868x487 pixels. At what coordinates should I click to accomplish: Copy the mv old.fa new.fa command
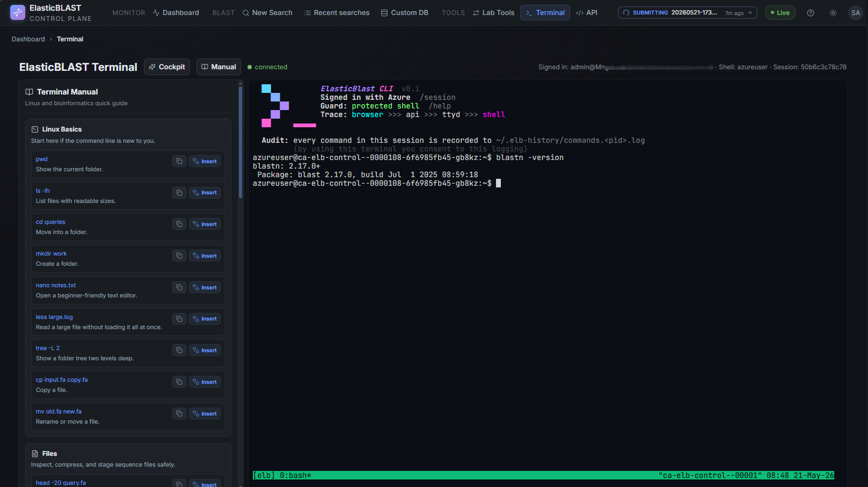click(x=179, y=413)
